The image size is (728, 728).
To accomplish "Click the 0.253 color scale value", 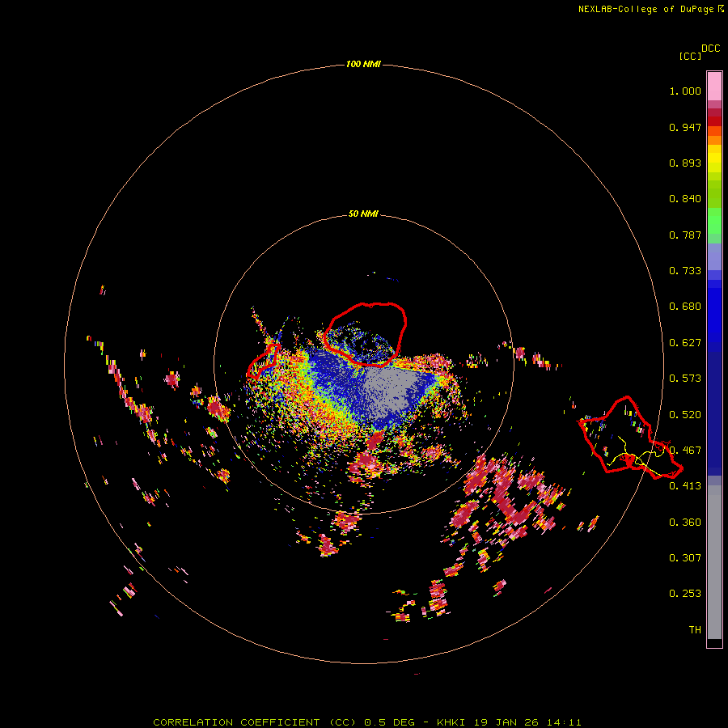I will pos(685,594).
